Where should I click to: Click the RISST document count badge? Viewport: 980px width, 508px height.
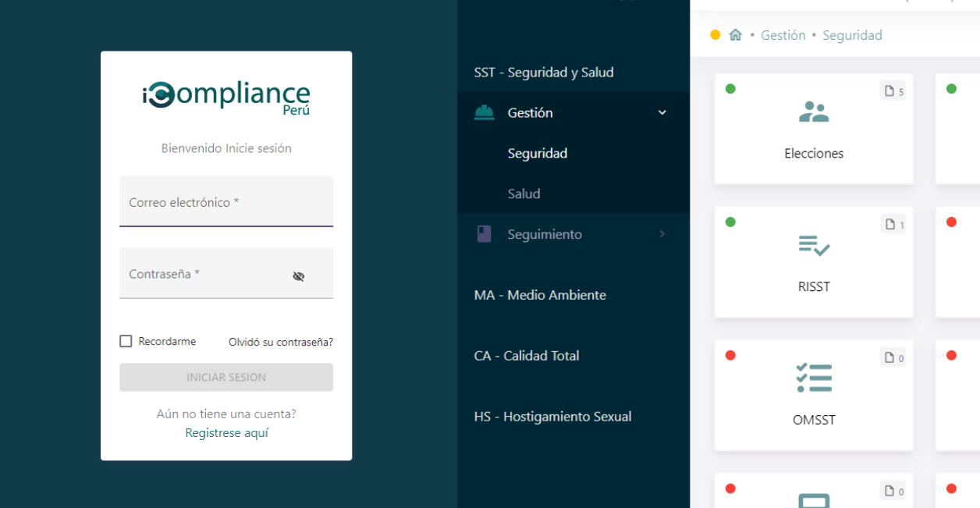(893, 225)
